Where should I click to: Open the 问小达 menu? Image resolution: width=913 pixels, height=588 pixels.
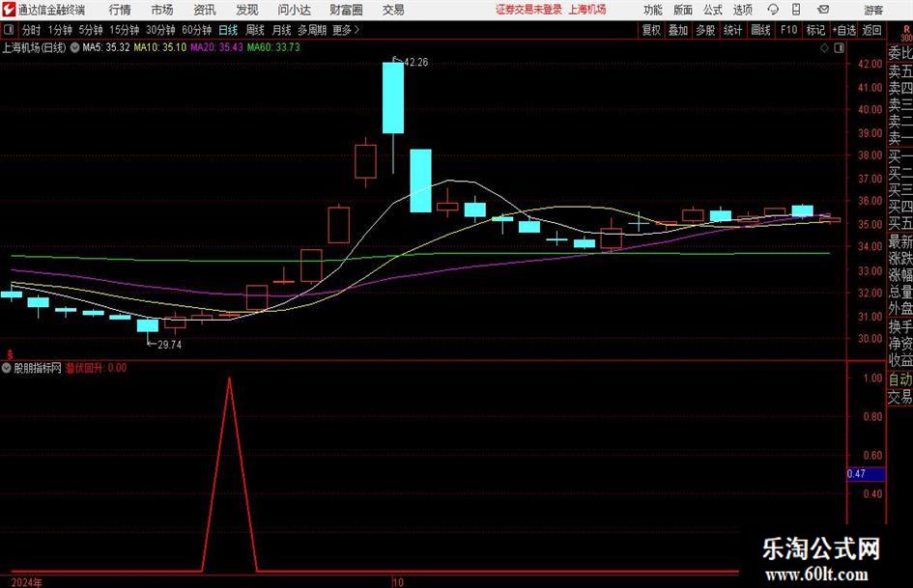294,10
